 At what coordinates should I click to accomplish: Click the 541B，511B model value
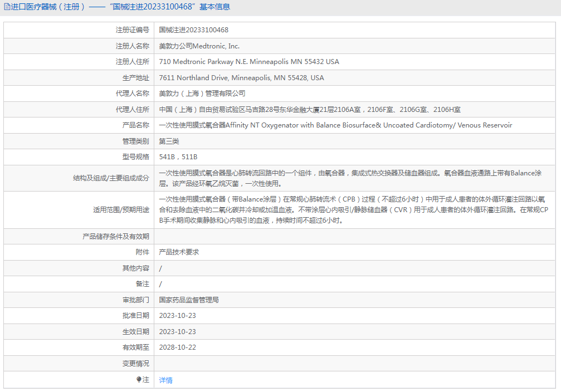click(x=178, y=156)
